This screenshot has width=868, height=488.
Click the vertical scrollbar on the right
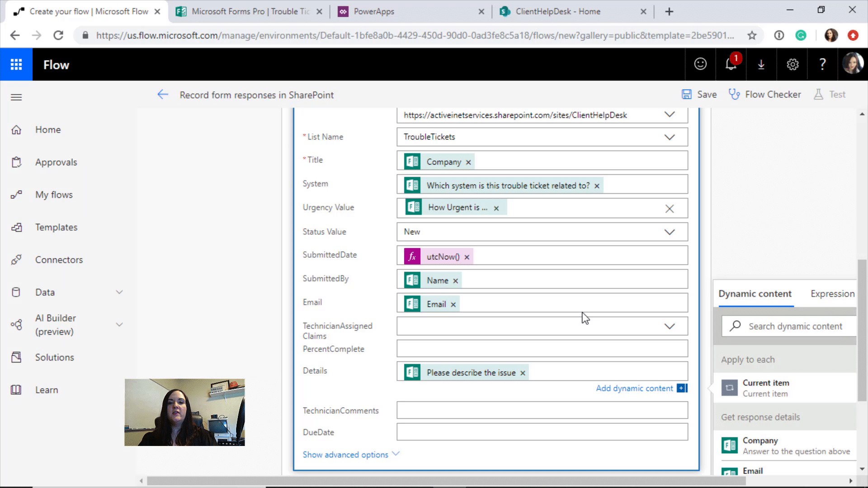(x=862, y=330)
